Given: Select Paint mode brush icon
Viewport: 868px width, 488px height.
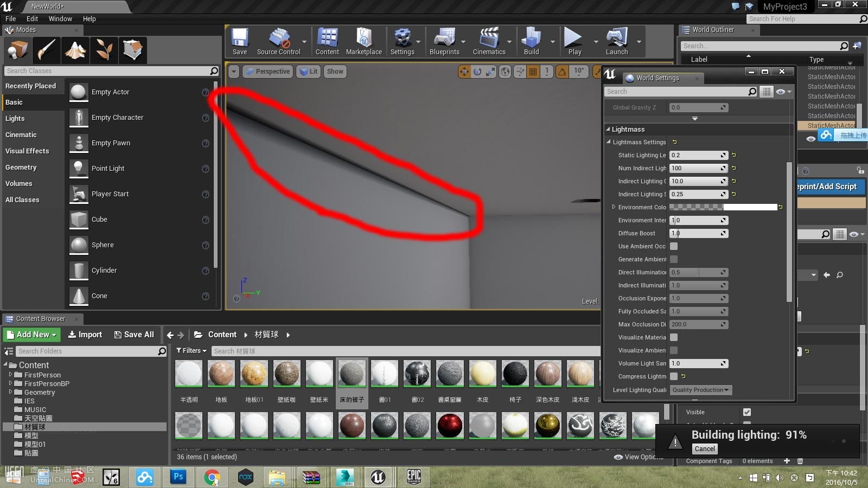Looking at the screenshot, I should point(46,50).
